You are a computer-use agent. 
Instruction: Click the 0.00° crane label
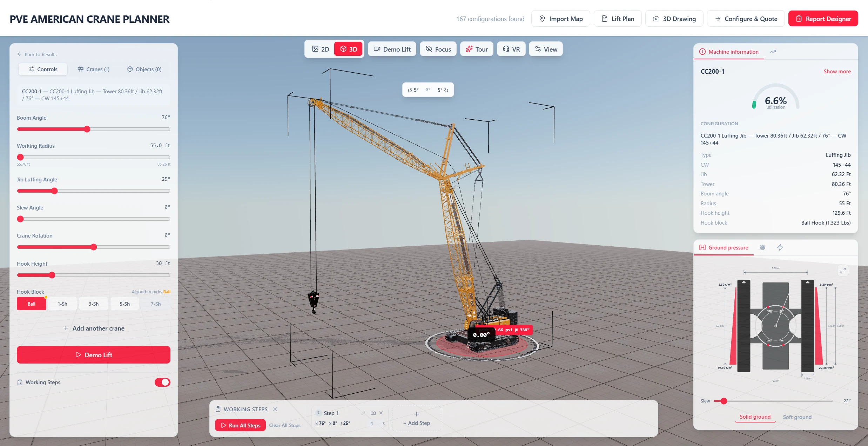[x=481, y=335]
